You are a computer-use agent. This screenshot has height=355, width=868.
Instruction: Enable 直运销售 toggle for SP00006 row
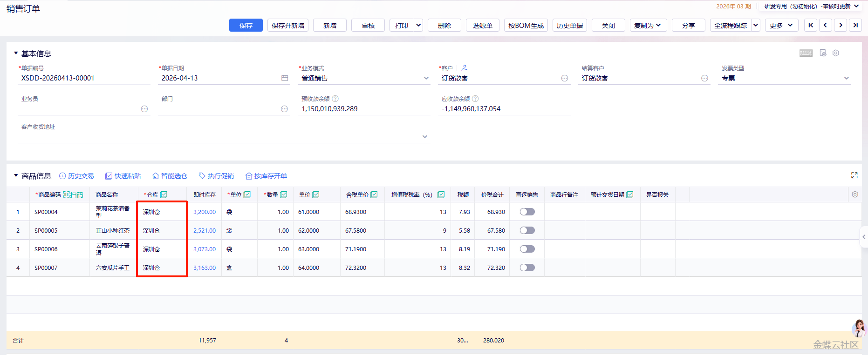[527, 249]
